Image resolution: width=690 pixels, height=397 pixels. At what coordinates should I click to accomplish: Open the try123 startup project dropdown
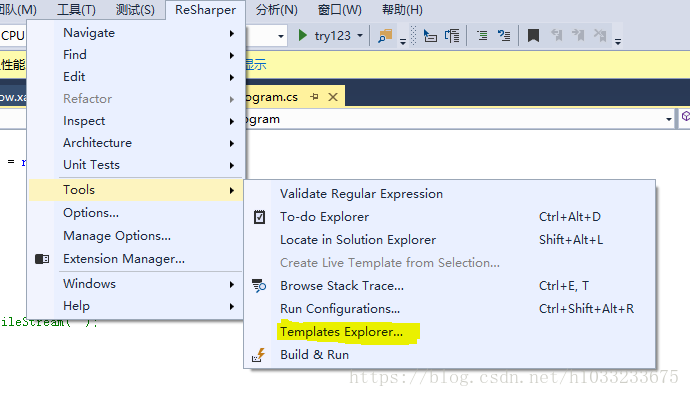click(x=360, y=36)
